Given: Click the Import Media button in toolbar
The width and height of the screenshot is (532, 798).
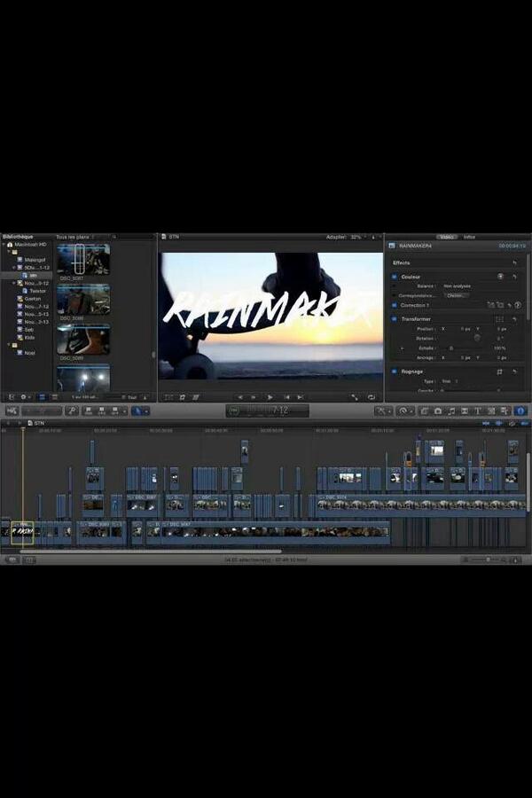Looking at the screenshot, I should pos(12,411).
